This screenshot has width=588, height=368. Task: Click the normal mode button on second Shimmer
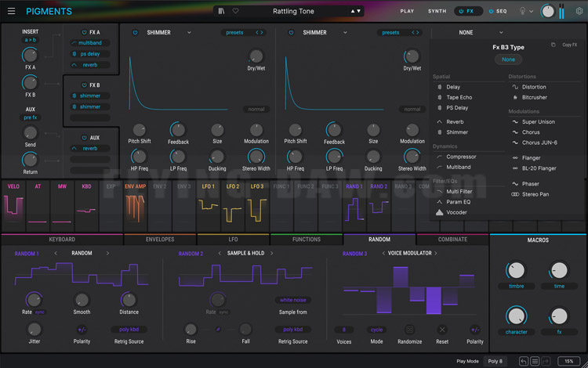[412, 110]
